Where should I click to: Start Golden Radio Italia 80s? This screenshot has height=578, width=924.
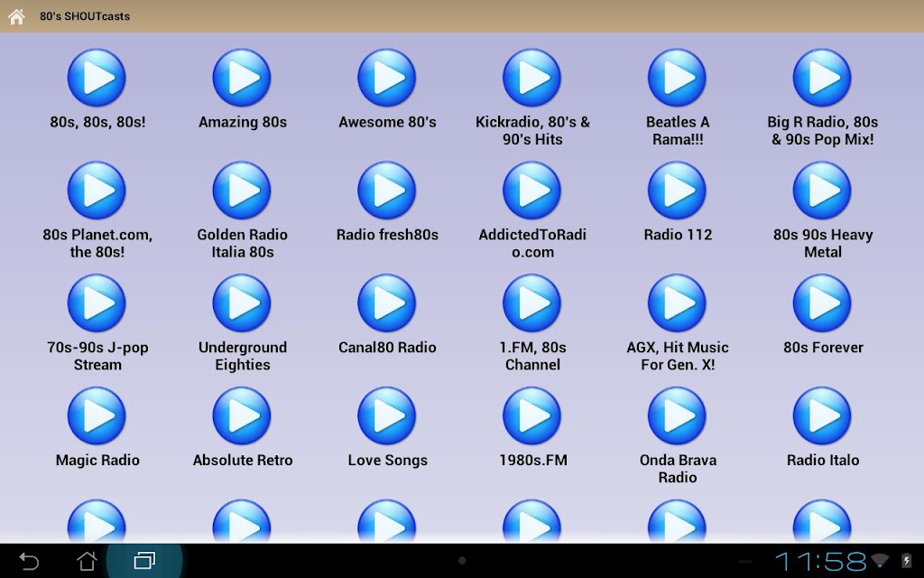click(242, 190)
